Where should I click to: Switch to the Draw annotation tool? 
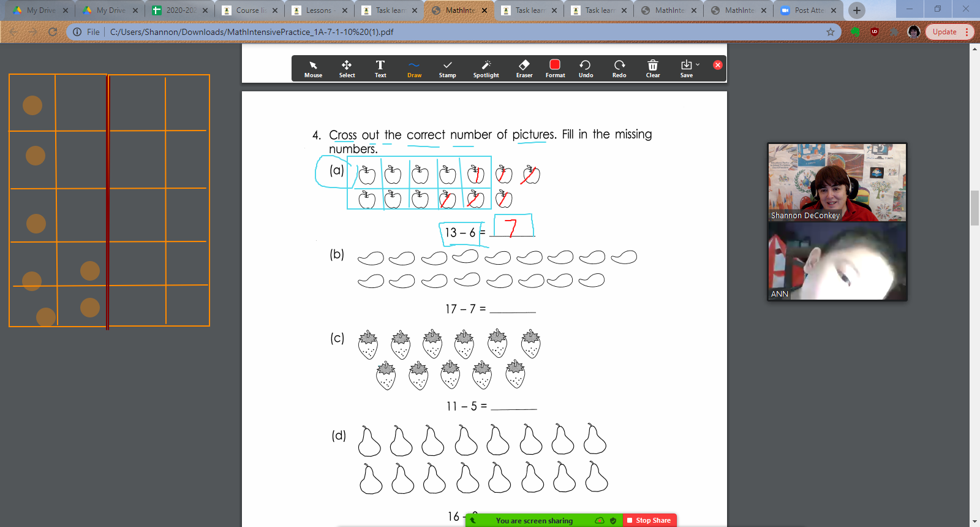[x=414, y=69]
